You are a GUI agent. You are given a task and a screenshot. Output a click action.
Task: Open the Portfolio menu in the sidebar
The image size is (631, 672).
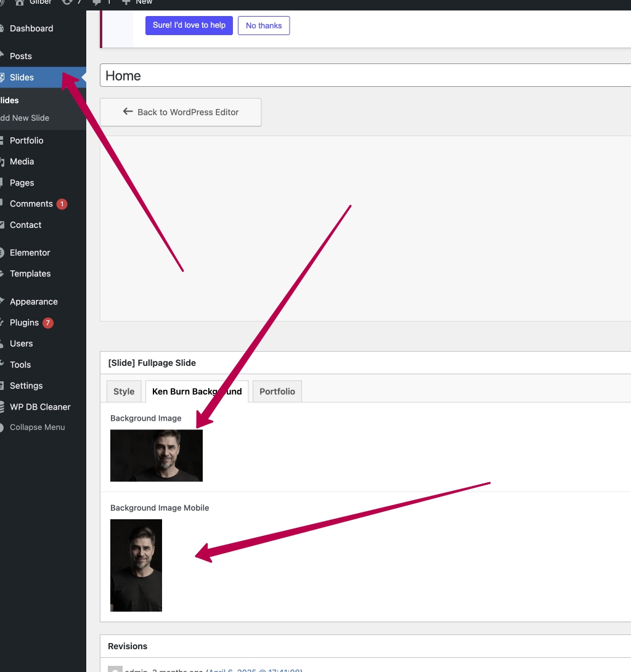26,140
